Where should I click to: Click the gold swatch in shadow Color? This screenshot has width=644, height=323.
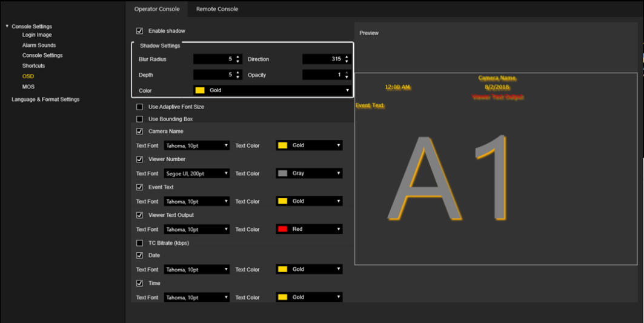pos(200,90)
